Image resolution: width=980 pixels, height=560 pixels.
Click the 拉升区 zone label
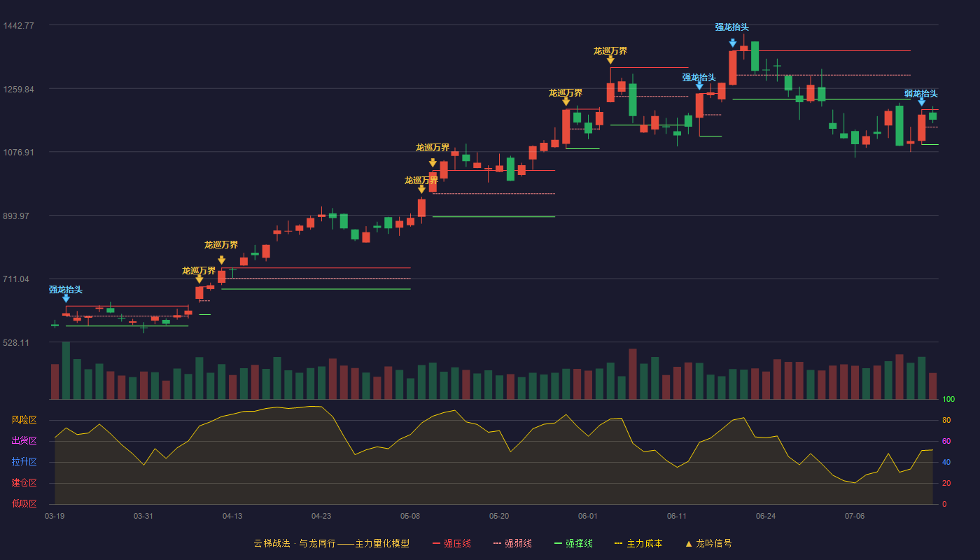pyautogui.click(x=24, y=462)
